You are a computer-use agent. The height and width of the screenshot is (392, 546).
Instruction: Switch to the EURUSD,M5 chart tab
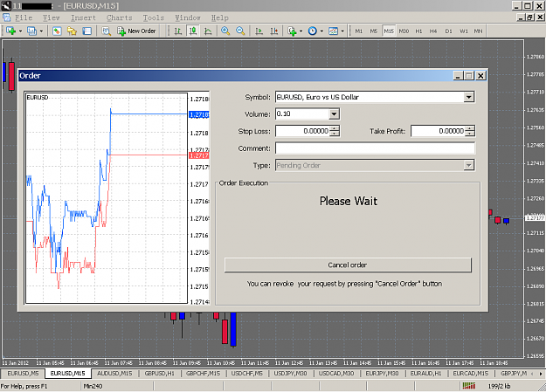click(x=23, y=374)
